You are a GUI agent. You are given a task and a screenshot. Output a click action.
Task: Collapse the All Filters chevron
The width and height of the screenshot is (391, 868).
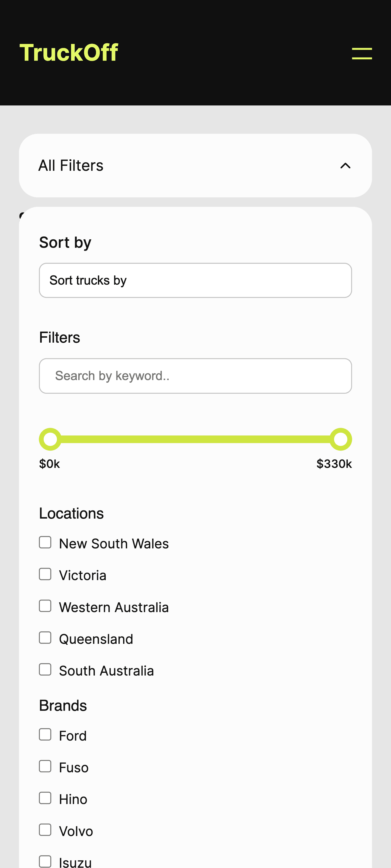pos(345,166)
